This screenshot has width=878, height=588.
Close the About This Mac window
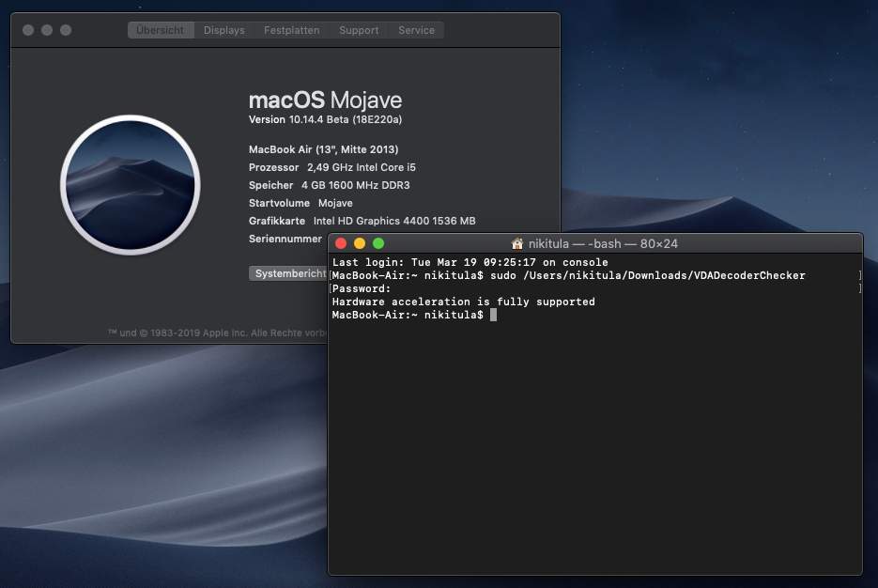(x=28, y=30)
